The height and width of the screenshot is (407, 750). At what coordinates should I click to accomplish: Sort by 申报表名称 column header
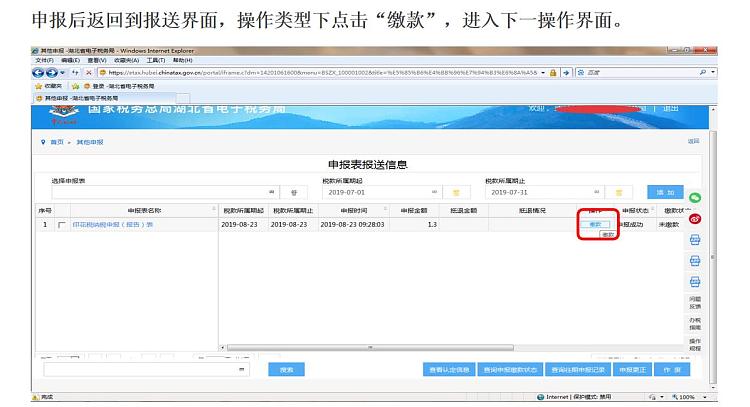point(144,210)
